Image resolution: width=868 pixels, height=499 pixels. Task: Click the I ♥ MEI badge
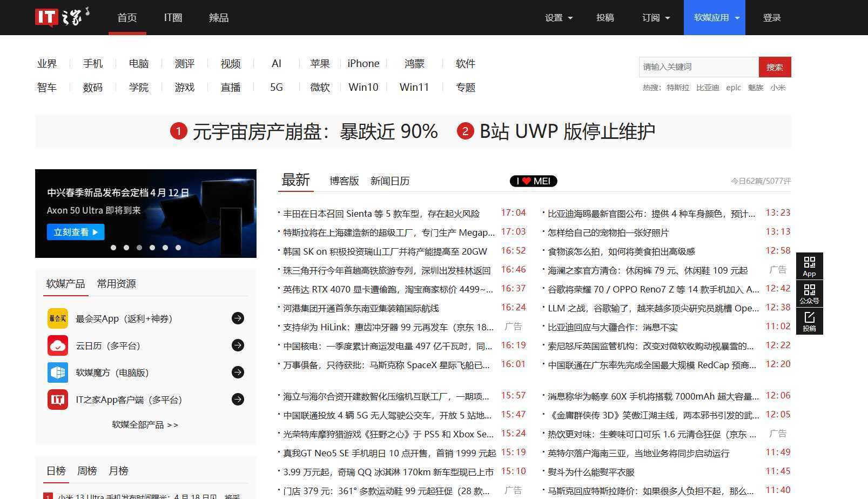click(x=533, y=181)
